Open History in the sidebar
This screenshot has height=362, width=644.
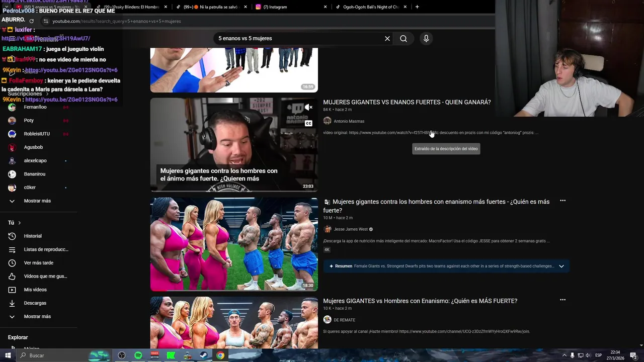click(33, 236)
